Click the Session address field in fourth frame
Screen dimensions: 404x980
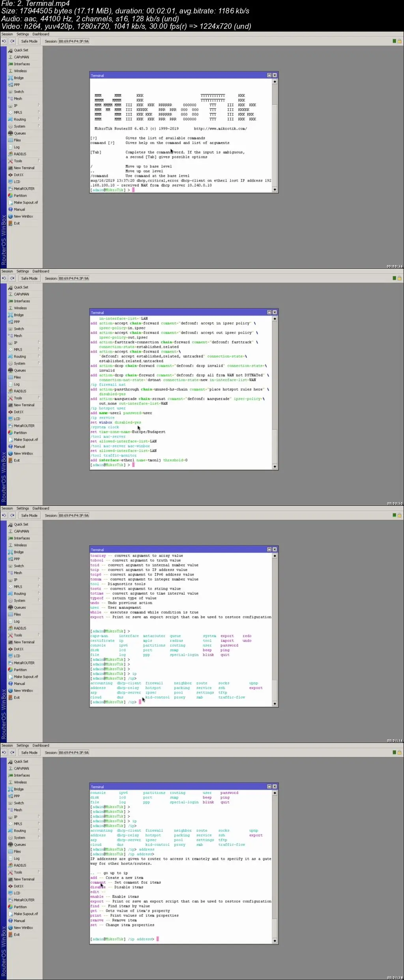coord(74,752)
